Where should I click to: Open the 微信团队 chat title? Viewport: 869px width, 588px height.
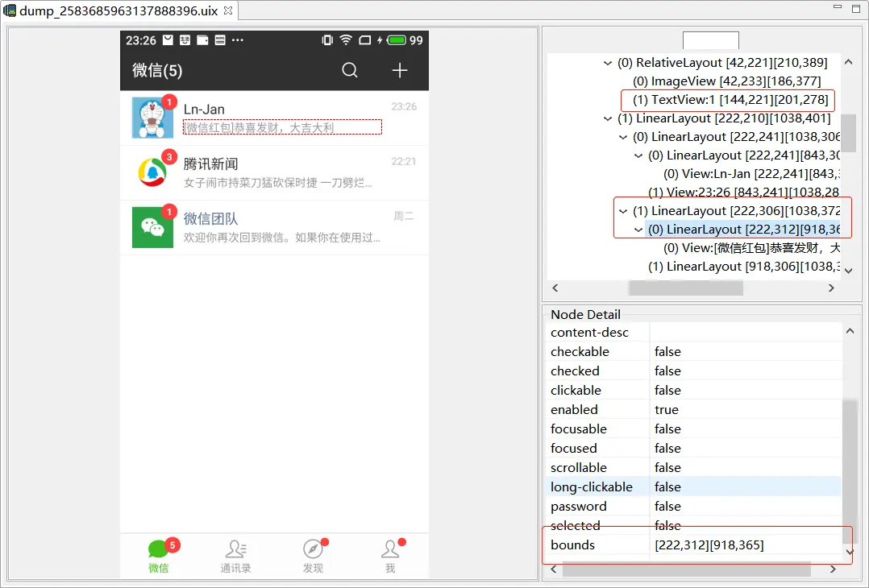click(210, 219)
